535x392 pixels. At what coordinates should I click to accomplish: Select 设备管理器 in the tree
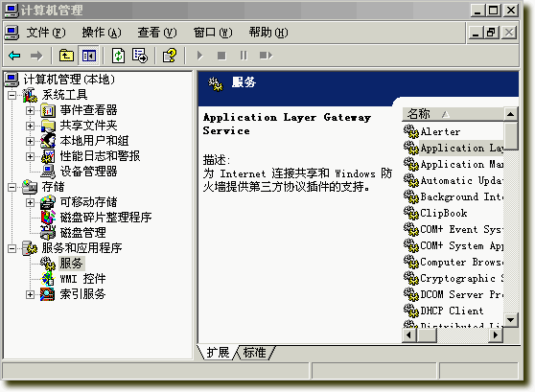pyautogui.click(x=89, y=172)
